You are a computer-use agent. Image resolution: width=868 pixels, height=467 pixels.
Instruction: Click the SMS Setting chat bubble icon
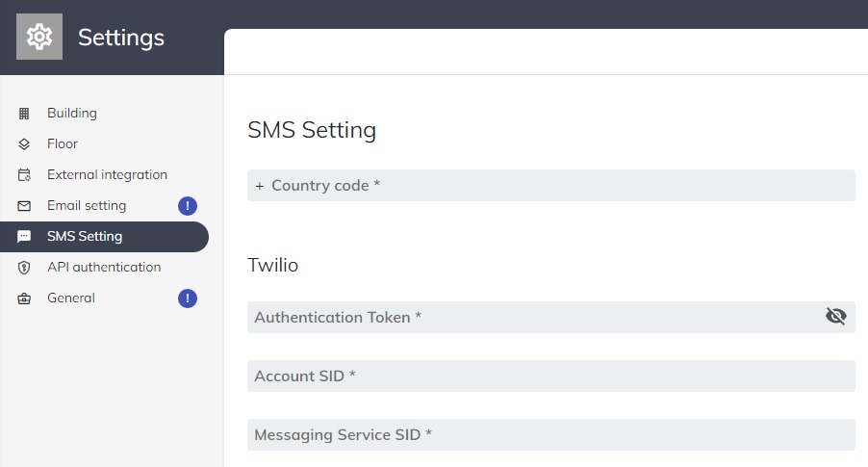tap(25, 236)
